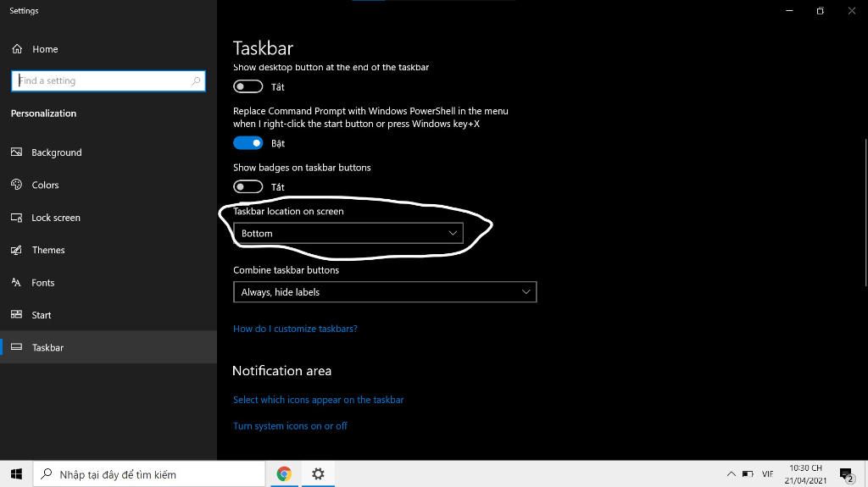This screenshot has width=868, height=487.
Task: Click the Home icon in sidebar
Action: click(x=17, y=49)
